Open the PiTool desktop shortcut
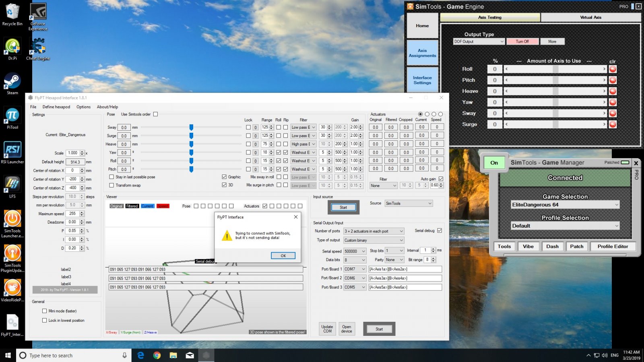This screenshot has width=644, height=362. pyautogui.click(x=12, y=116)
